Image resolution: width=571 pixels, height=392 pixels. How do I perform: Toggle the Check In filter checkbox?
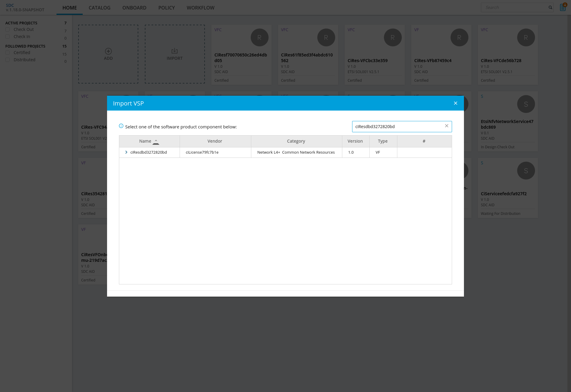(x=8, y=37)
